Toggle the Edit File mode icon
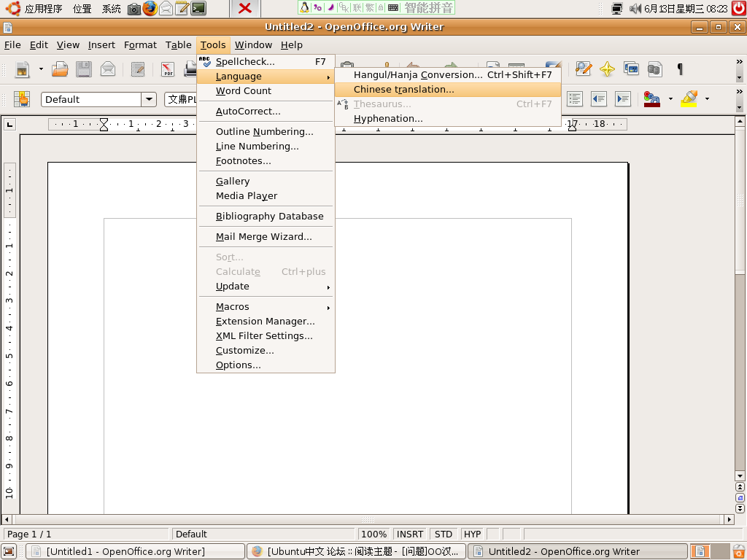747x560 pixels. pos(138,69)
